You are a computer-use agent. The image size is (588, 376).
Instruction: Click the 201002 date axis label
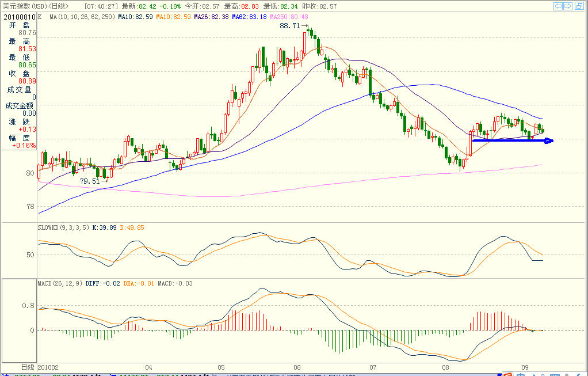coord(48,367)
